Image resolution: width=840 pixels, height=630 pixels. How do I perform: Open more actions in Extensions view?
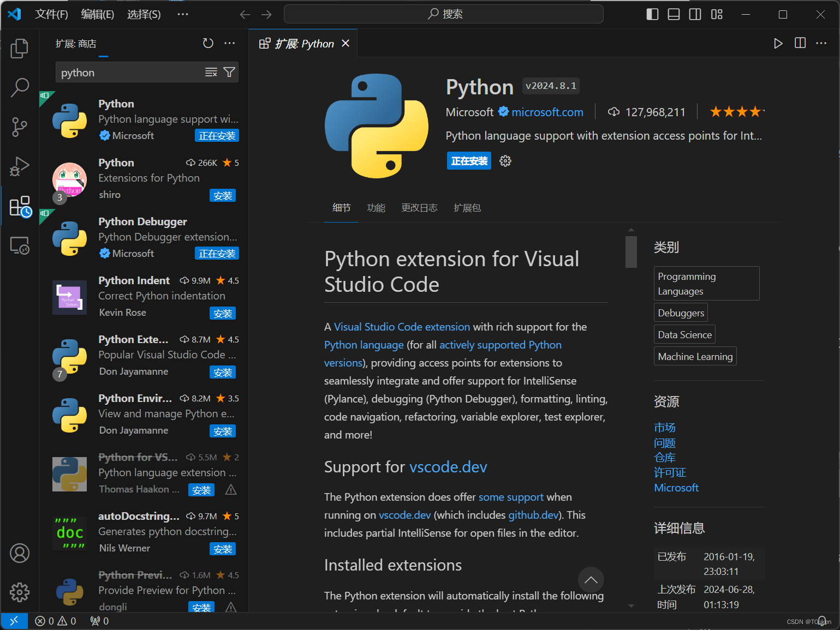229,43
